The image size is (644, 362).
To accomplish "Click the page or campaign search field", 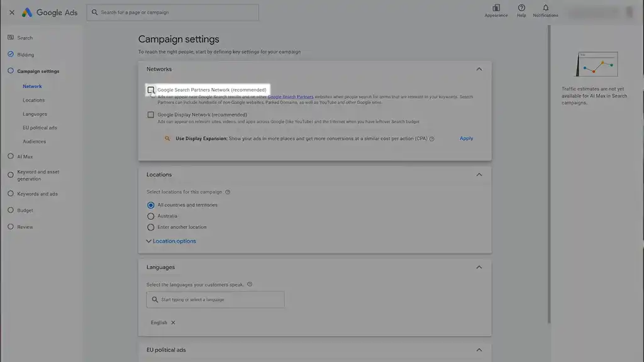I will click(172, 13).
